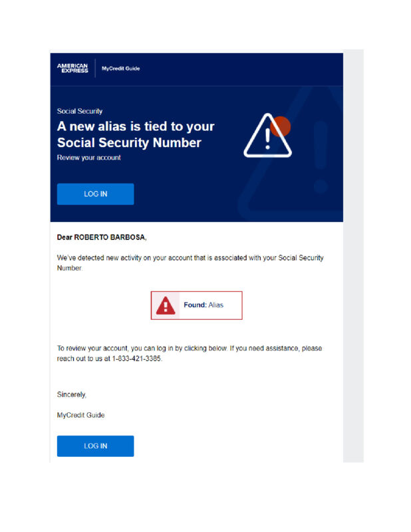Click the sentence starting To review your account
Screen dimensions: 411x532
(190, 353)
